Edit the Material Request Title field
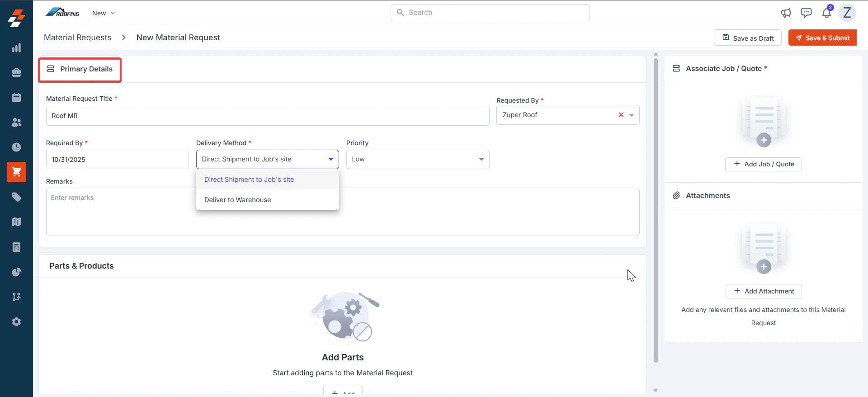The width and height of the screenshot is (868, 397). tap(268, 116)
